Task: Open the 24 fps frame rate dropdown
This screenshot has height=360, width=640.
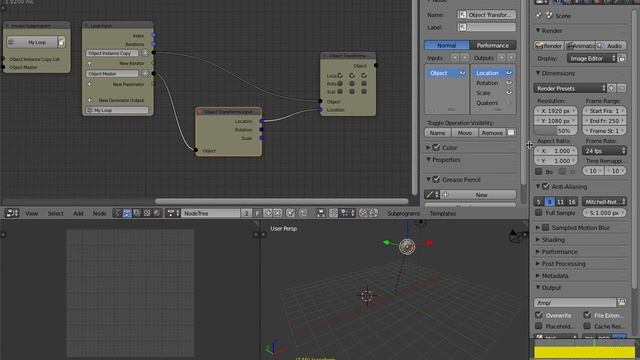Action: pos(604,151)
